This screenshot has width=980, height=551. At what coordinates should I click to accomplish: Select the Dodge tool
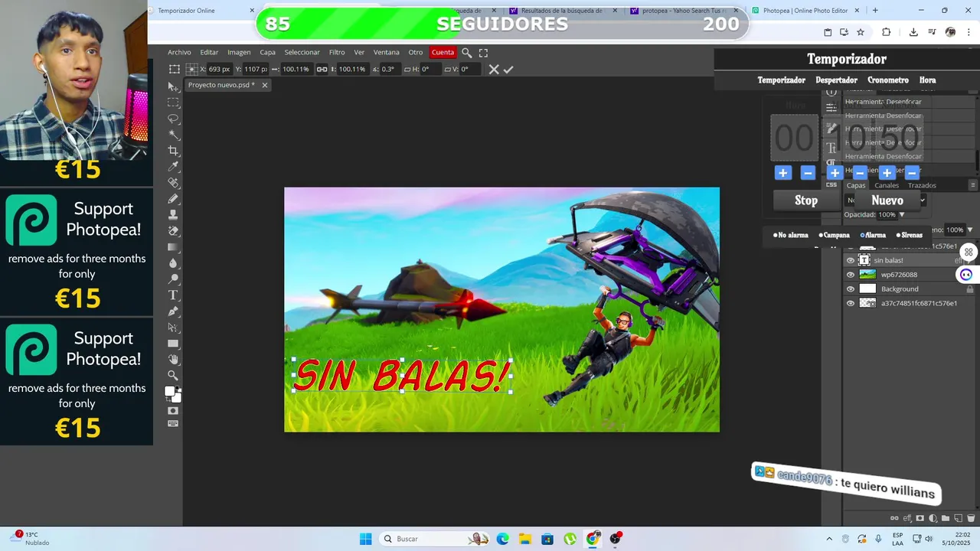(x=174, y=279)
